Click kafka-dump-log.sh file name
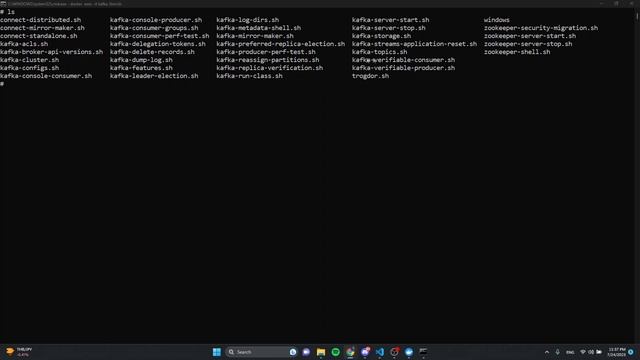 click(x=141, y=60)
